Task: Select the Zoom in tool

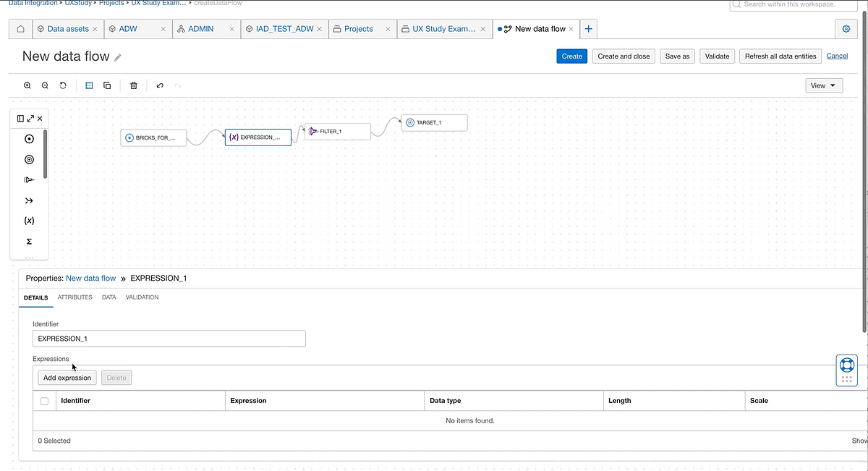Action: tap(27, 85)
